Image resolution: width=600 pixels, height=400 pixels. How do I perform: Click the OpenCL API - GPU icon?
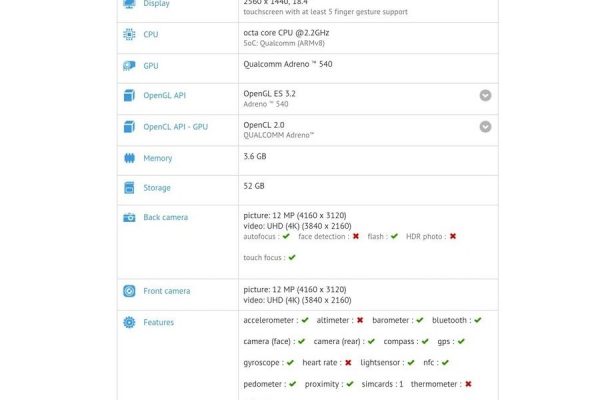pos(129,127)
